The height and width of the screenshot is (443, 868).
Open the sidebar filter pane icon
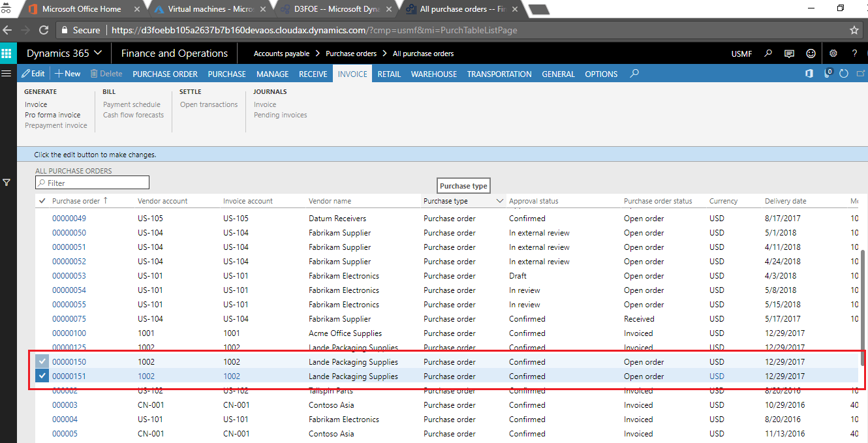7,182
